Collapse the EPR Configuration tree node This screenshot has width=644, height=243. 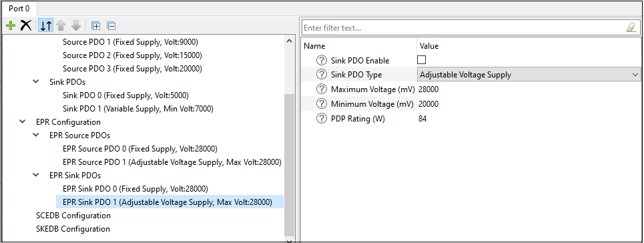click(21, 122)
